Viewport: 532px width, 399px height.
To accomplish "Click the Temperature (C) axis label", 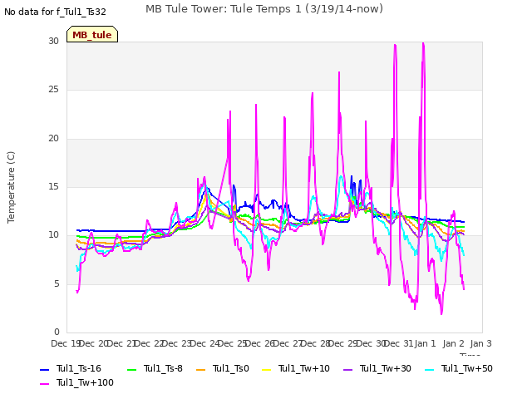I will click(11, 187).
